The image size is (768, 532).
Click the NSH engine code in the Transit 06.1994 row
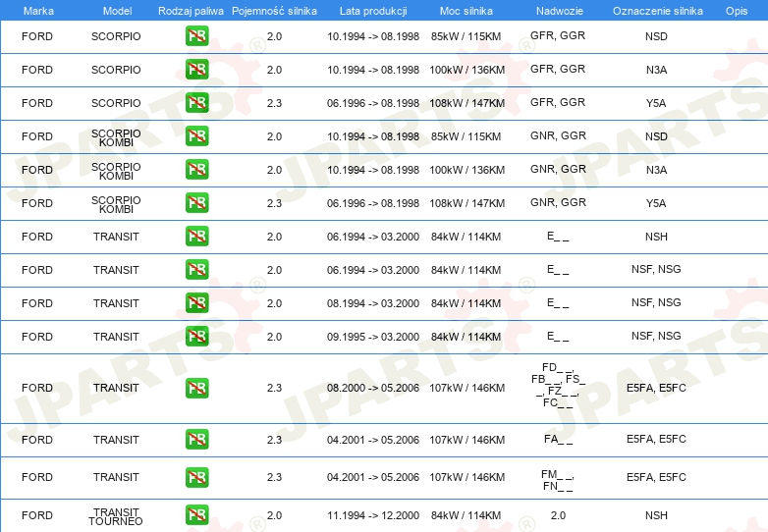[x=656, y=237]
